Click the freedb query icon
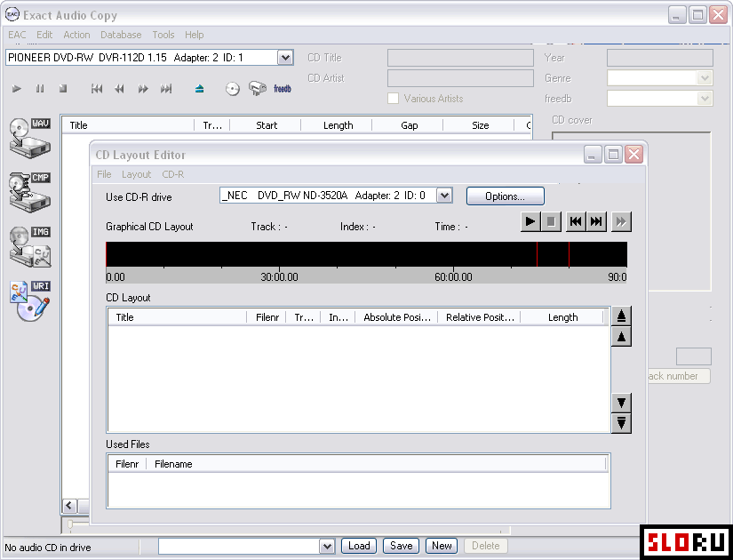This screenshot has width=733, height=560. 257,88
